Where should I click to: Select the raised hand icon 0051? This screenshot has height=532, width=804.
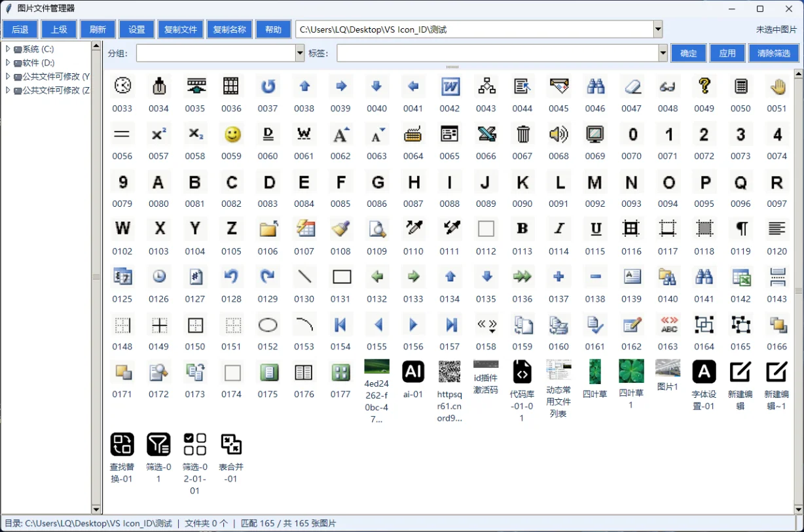pyautogui.click(x=777, y=87)
